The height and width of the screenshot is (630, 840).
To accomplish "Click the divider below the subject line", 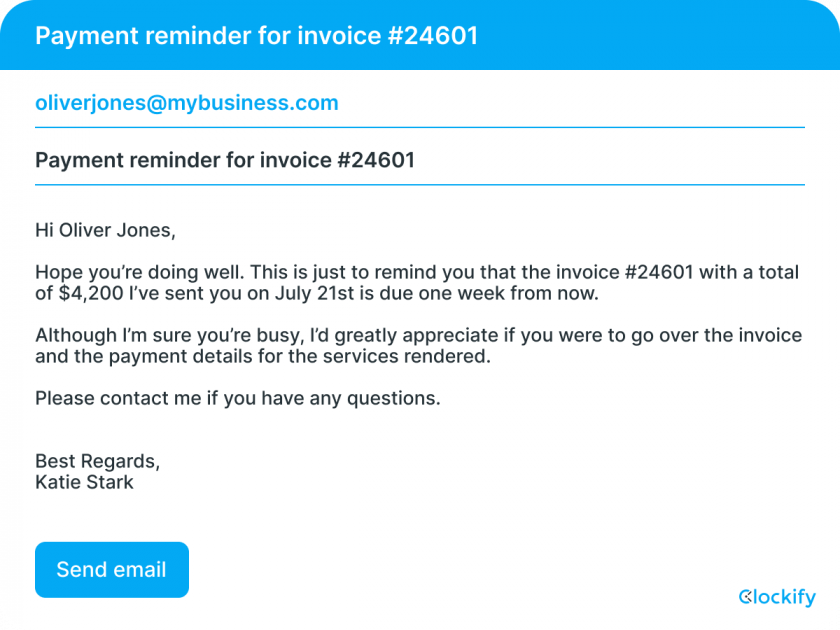I will click(x=420, y=184).
